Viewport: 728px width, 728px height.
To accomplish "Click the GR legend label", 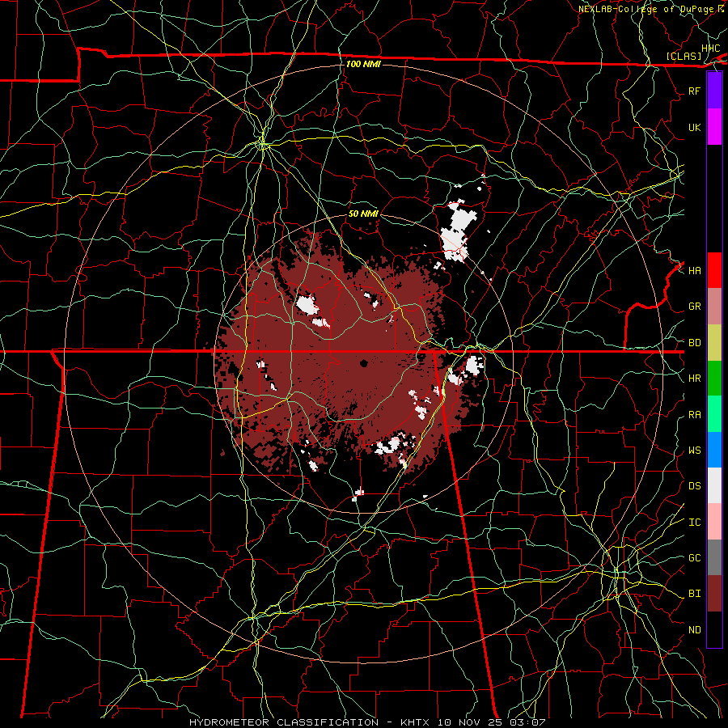I will click(x=695, y=307).
